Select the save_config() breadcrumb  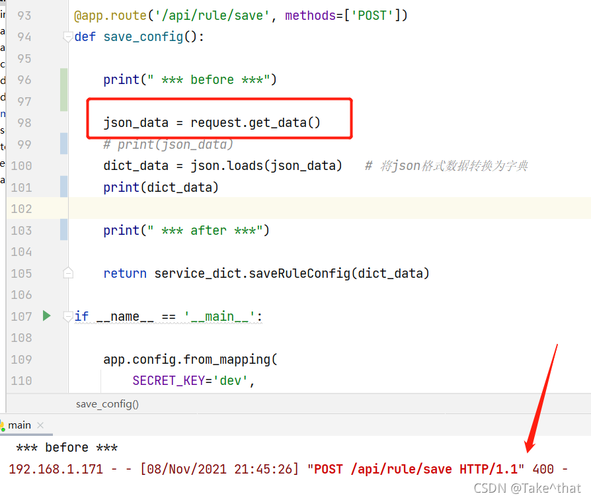click(x=107, y=404)
